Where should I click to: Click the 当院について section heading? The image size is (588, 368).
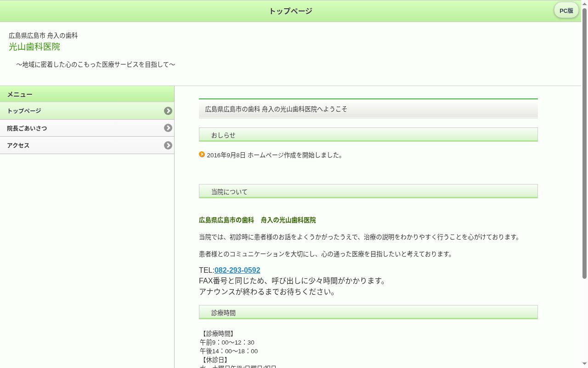pyautogui.click(x=368, y=191)
